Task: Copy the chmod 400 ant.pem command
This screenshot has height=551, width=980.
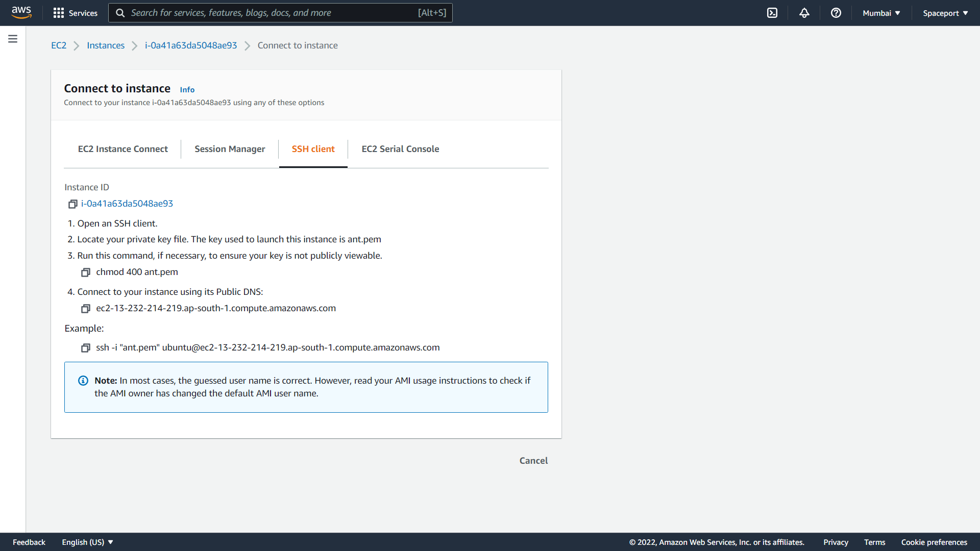Action: tap(86, 272)
